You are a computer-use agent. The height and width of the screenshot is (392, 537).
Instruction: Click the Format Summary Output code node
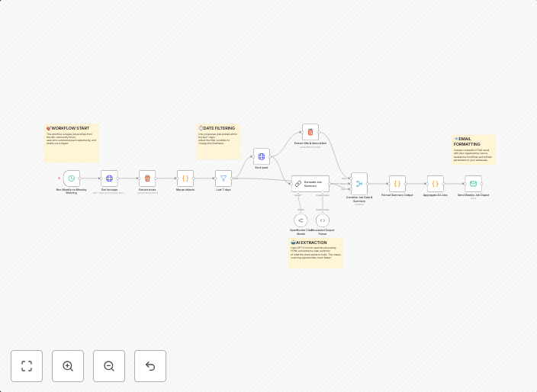397,184
